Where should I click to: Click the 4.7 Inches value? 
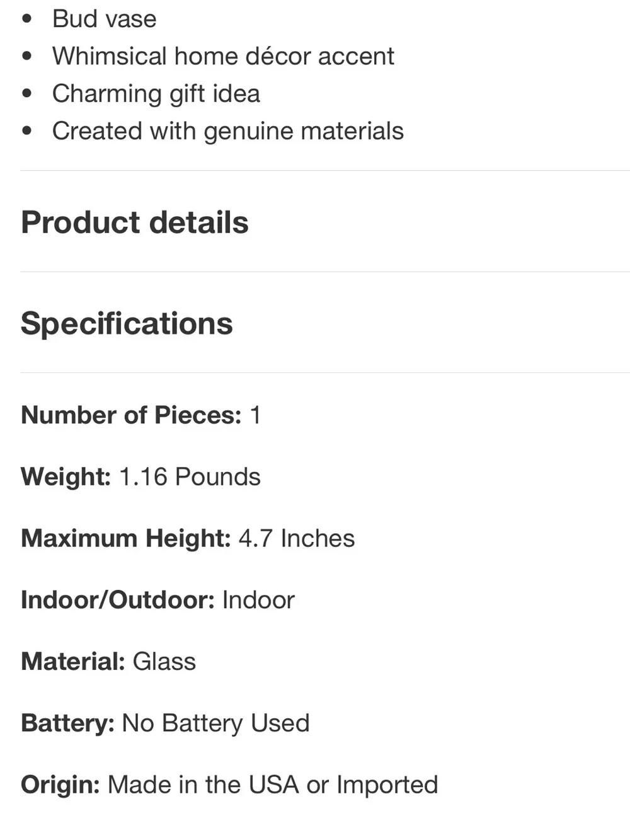297,539
